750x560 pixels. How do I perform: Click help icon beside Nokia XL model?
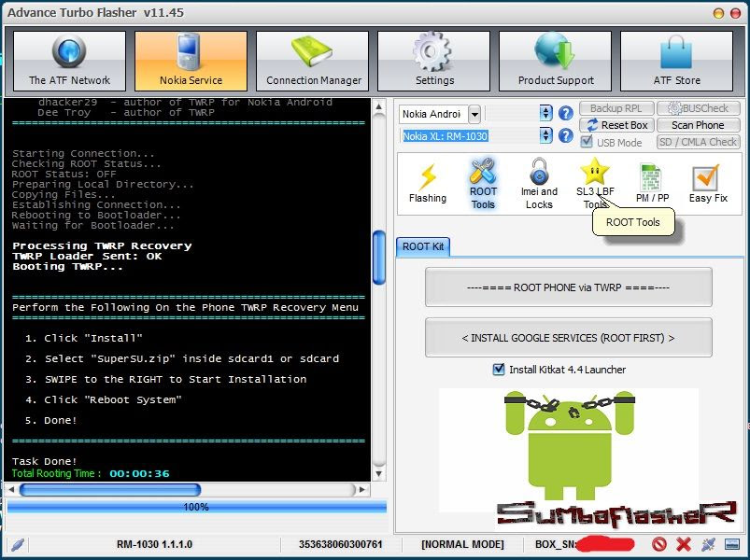point(566,135)
